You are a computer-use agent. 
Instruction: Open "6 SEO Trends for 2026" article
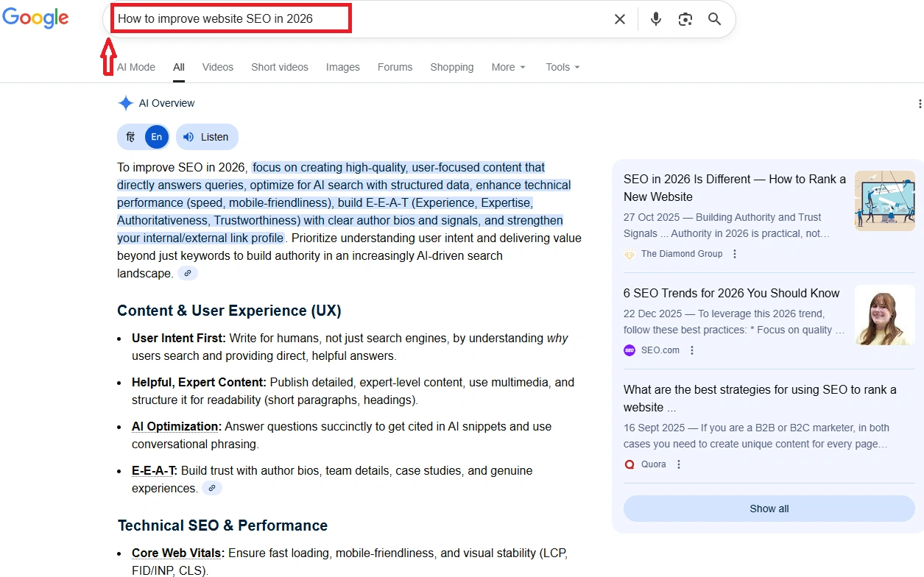tap(731, 293)
